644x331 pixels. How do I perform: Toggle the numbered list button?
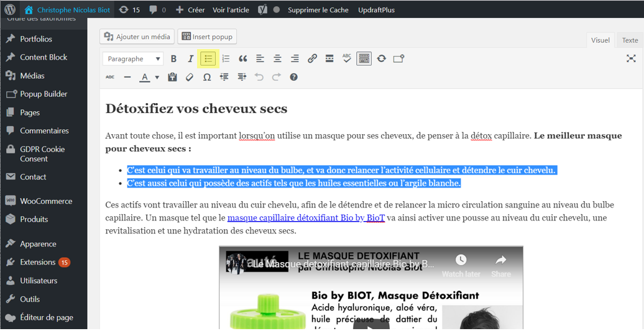pos(226,58)
